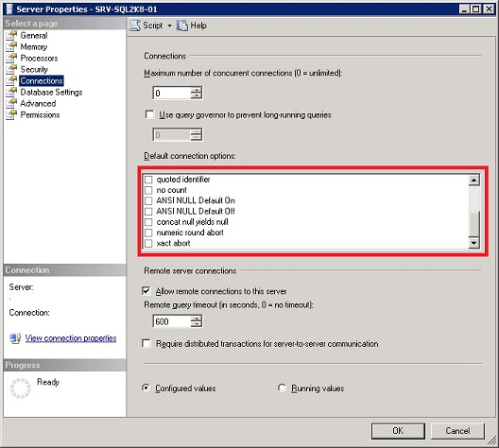Click the Help toolbar icon

point(182,26)
